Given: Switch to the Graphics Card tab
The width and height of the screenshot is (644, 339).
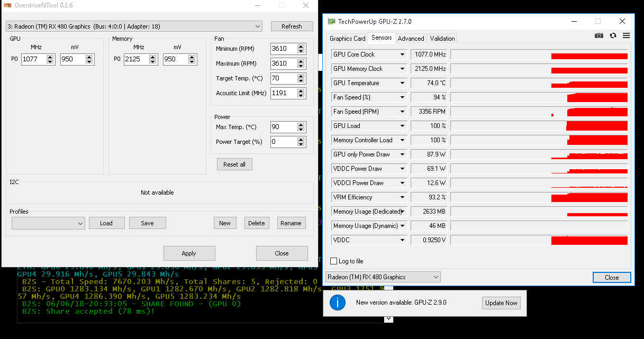Looking at the screenshot, I should [x=347, y=39].
